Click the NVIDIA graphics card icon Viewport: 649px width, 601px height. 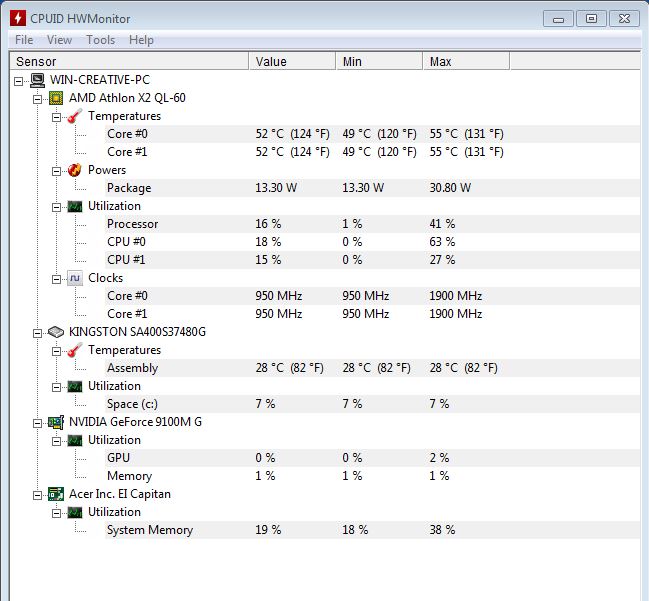56,422
